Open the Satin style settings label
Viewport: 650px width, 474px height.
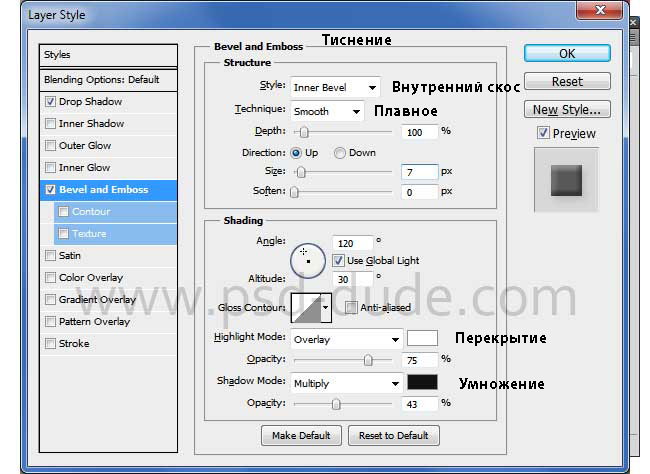coord(70,255)
